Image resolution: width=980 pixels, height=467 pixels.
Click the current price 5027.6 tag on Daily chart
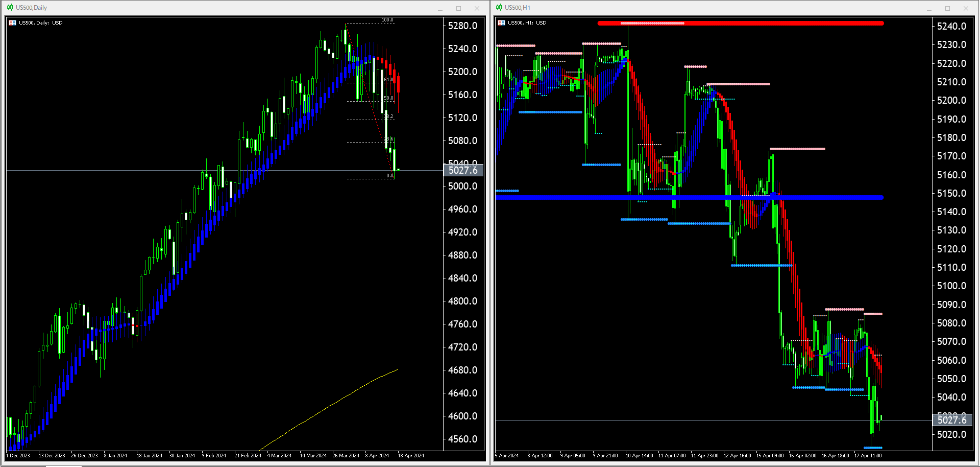[463, 171]
